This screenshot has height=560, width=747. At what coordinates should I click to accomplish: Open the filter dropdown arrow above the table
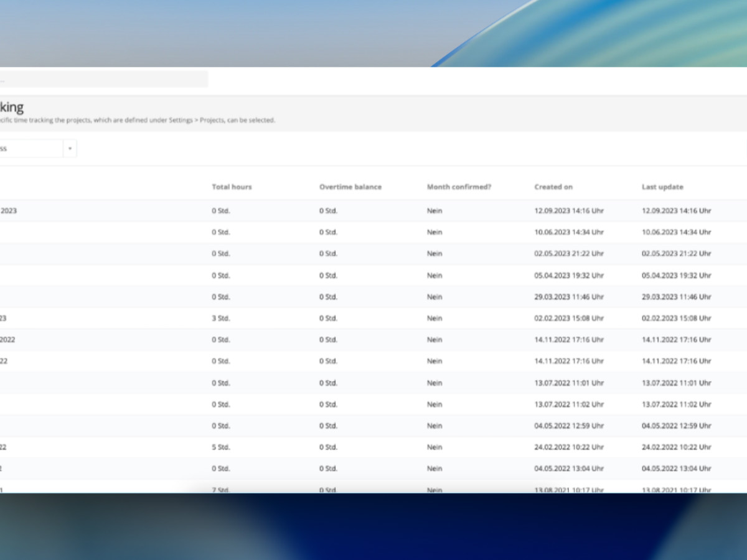[x=70, y=149]
